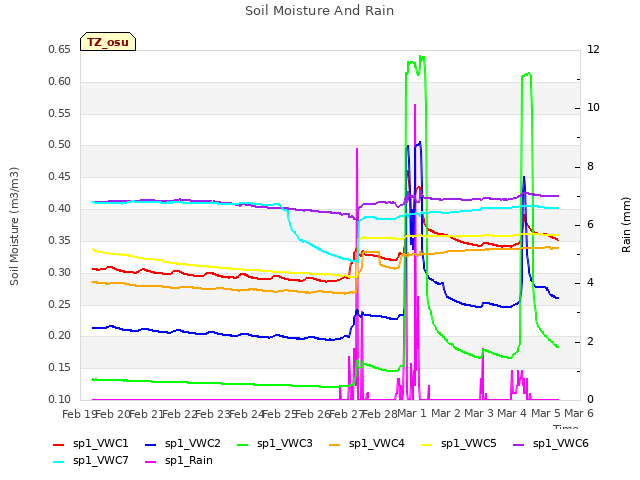Viewport: 640px width, 480px height.
Task: Click the 0.30 left axis value
Action: [60, 272]
